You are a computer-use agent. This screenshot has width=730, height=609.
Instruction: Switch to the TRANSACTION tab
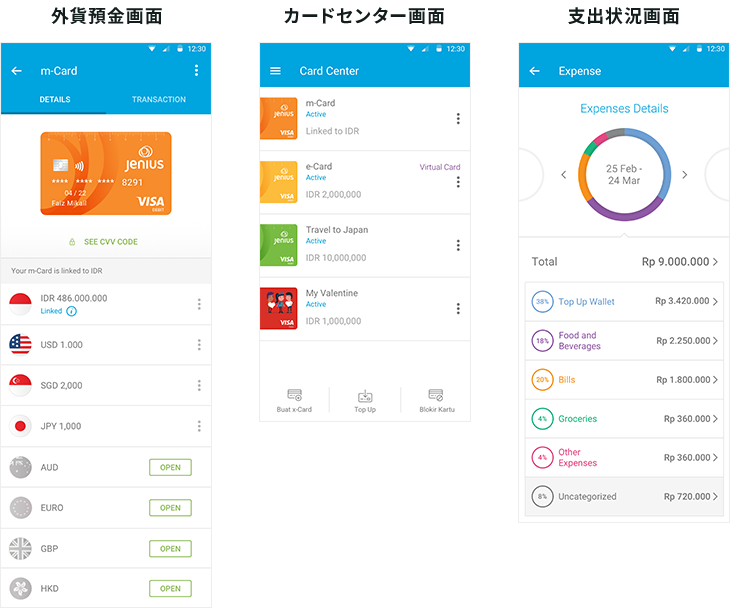click(x=159, y=100)
